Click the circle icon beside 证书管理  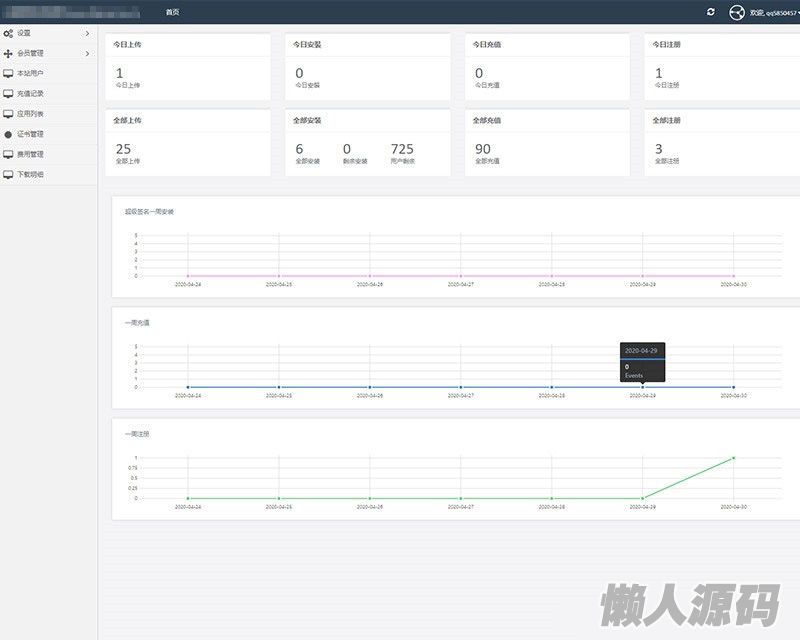click(8, 134)
